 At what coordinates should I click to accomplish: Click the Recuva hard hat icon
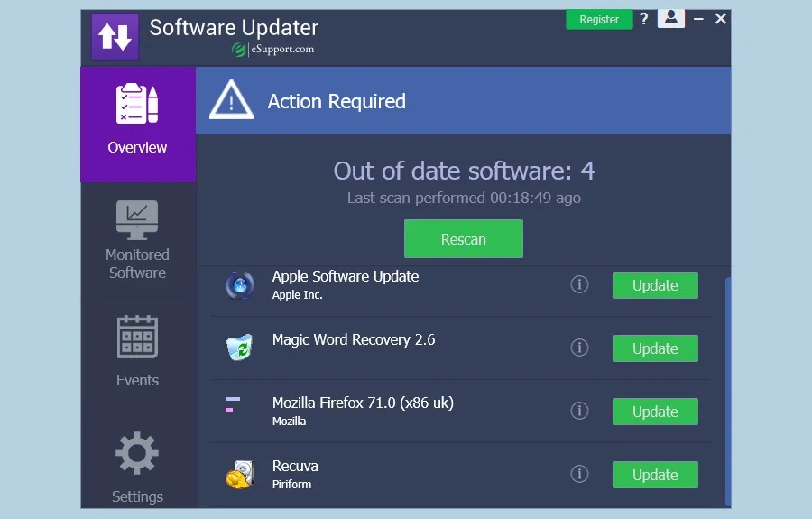pyautogui.click(x=240, y=474)
